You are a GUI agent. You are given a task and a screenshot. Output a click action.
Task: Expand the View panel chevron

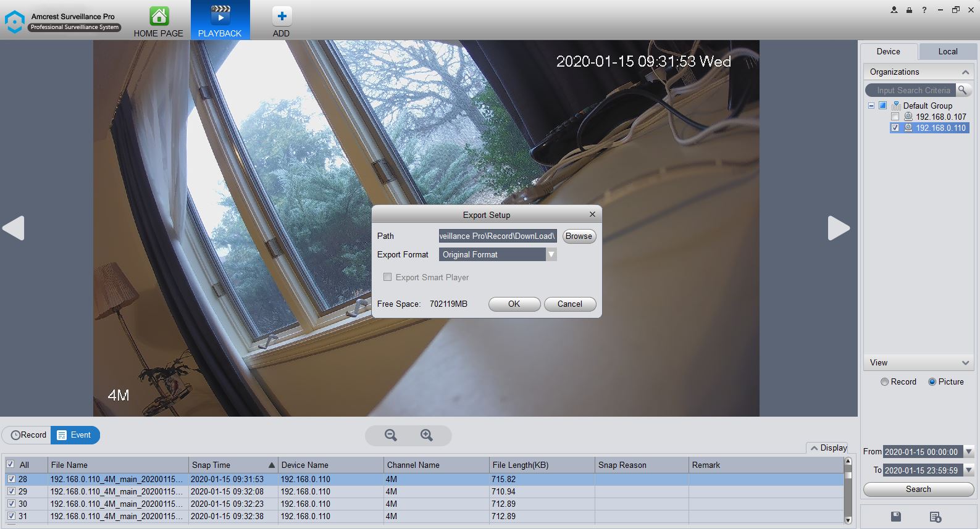pyautogui.click(x=965, y=363)
